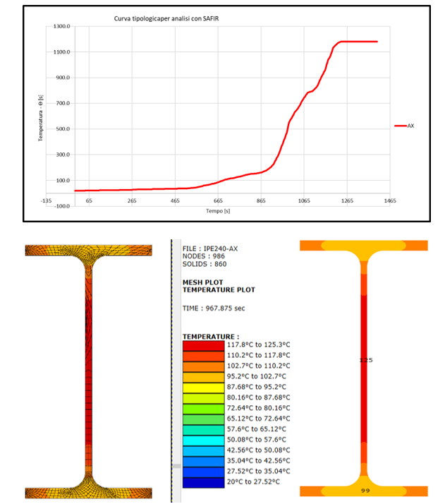Select the FILE : IPE240-AX text line
Image resolution: width=445 pixels, height=504 pixels.
[214, 248]
